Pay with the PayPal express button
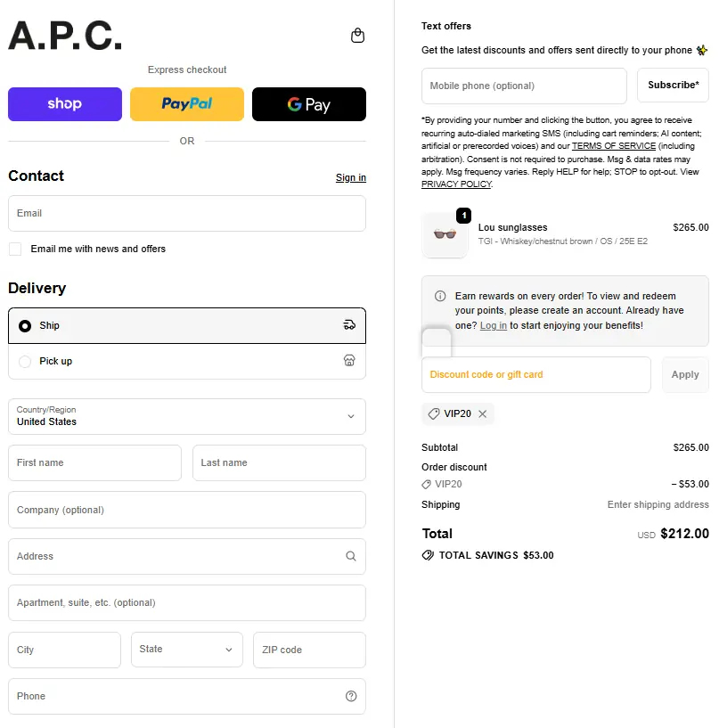This screenshot has height=728, width=719. point(187,104)
